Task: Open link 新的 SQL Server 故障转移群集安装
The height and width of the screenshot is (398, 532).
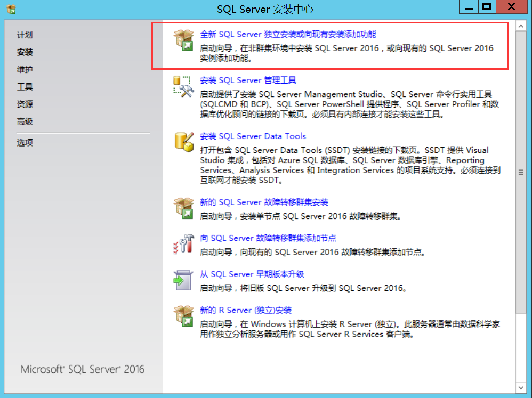Action: pos(264,202)
